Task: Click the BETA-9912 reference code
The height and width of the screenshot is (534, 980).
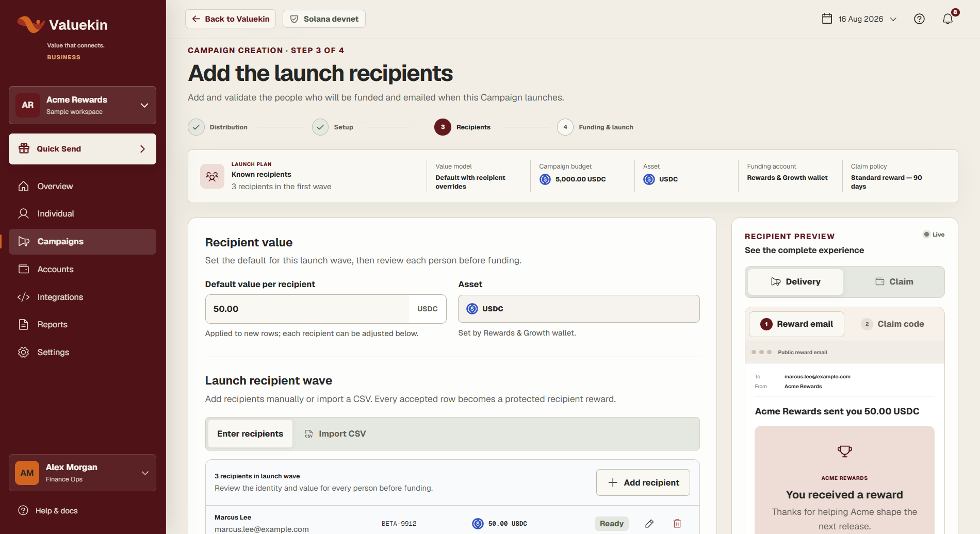Action: coord(399,524)
